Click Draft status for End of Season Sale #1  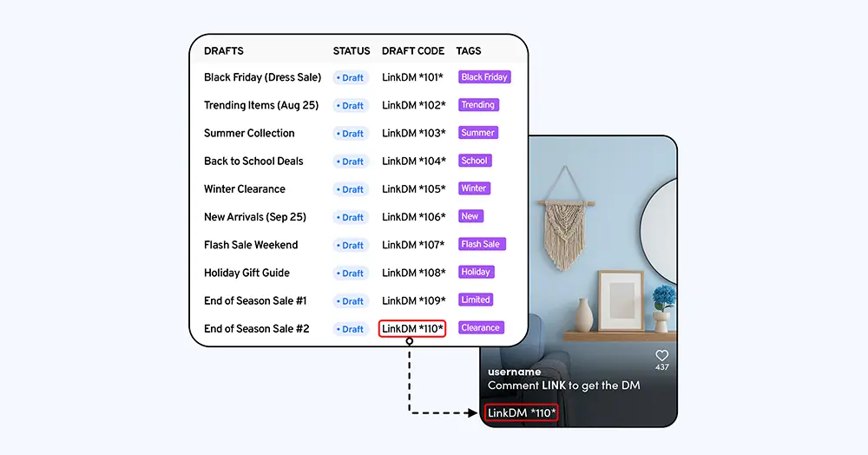pyautogui.click(x=351, y=301)
